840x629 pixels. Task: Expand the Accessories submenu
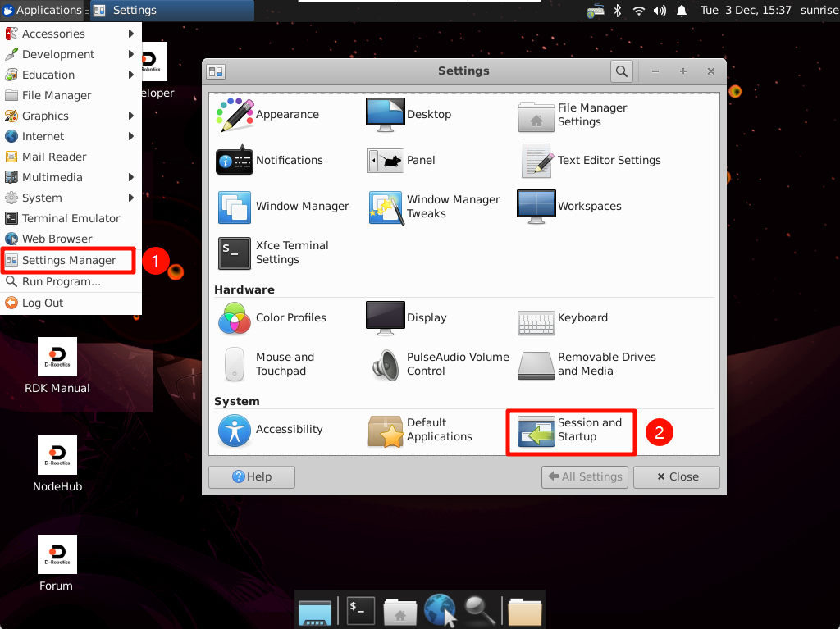[71, 34]
